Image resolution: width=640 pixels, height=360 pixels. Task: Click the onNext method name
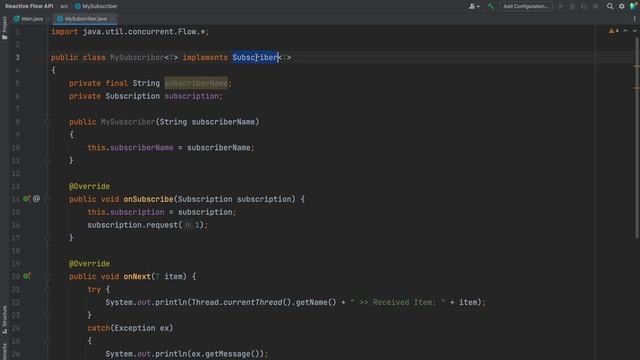click(x=137, y=276)
